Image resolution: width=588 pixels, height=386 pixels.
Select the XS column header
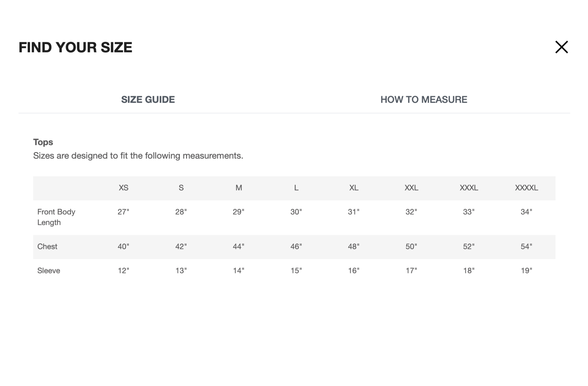123,188
